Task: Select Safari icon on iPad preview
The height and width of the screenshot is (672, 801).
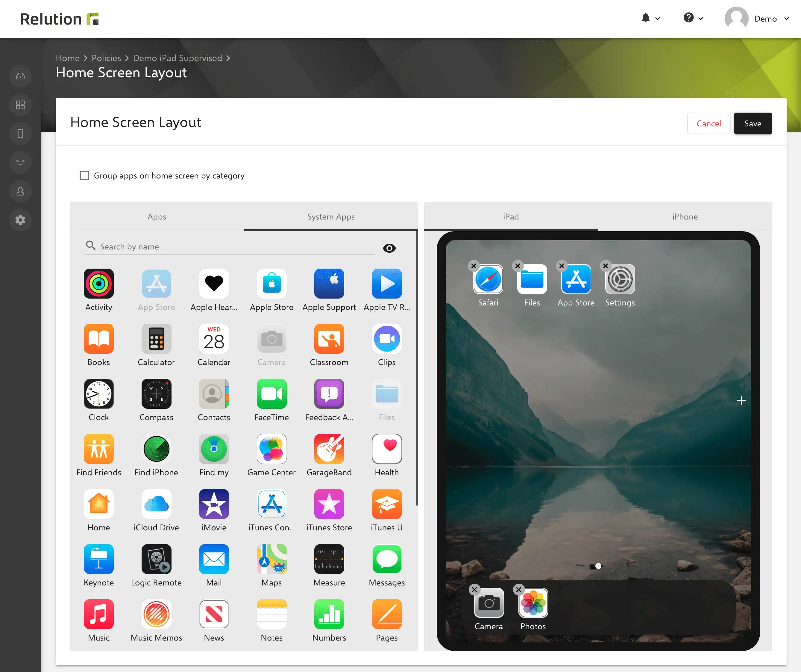Action: tap(488, 279)
